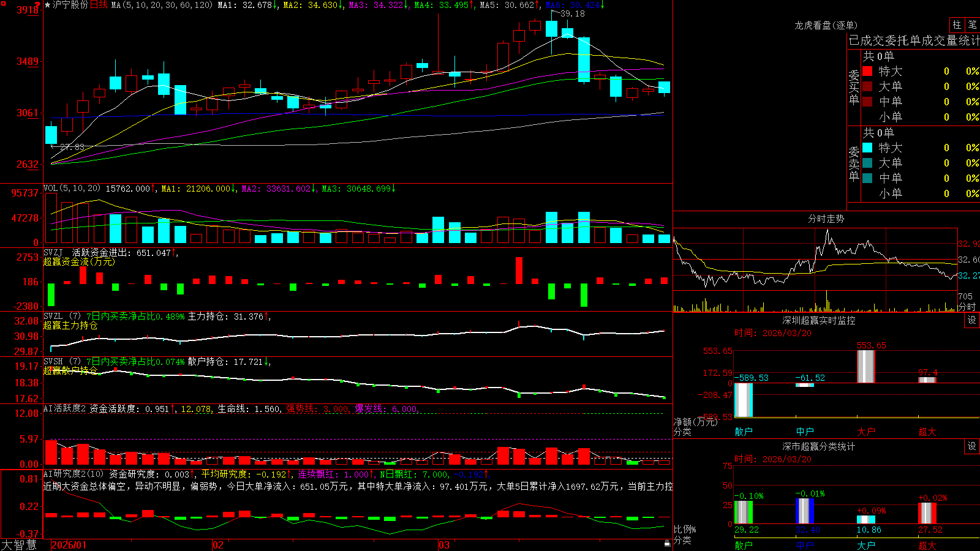Viewport: 980px width, 551px height.
Task: Click the red 特大 buy-order color swatch
Action: pos(867,71)
